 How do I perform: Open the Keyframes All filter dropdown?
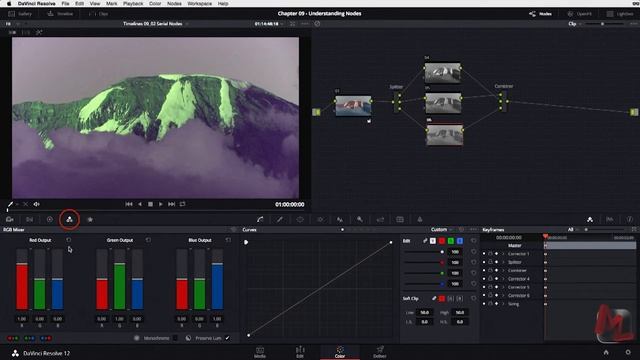(572, 230)
